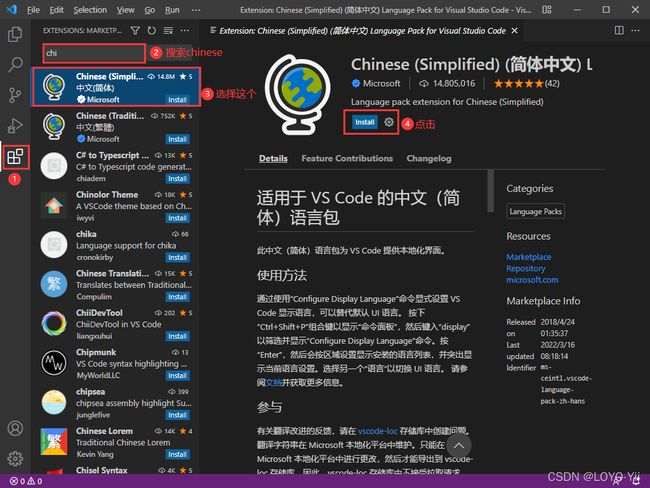The height and width of the screenshot is (488, 650).
Task: Install the chika language support extension
Action: pos(177,257)
